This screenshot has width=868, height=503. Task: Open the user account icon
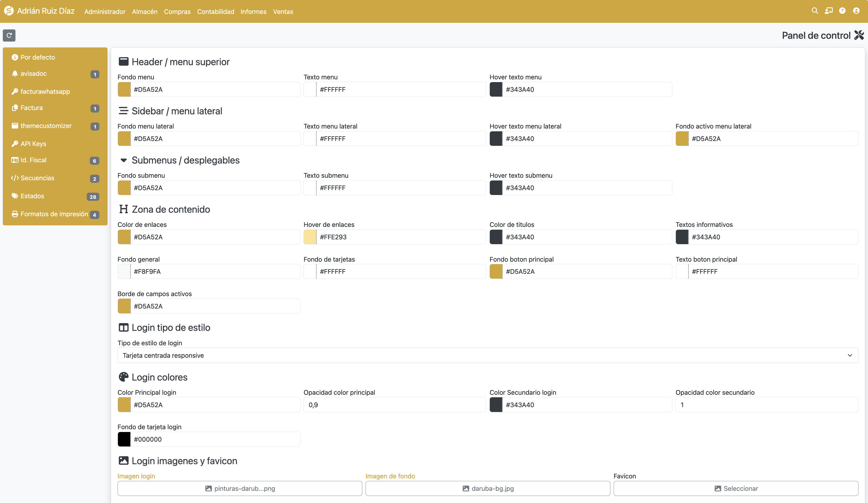click(x=856, y=11)
